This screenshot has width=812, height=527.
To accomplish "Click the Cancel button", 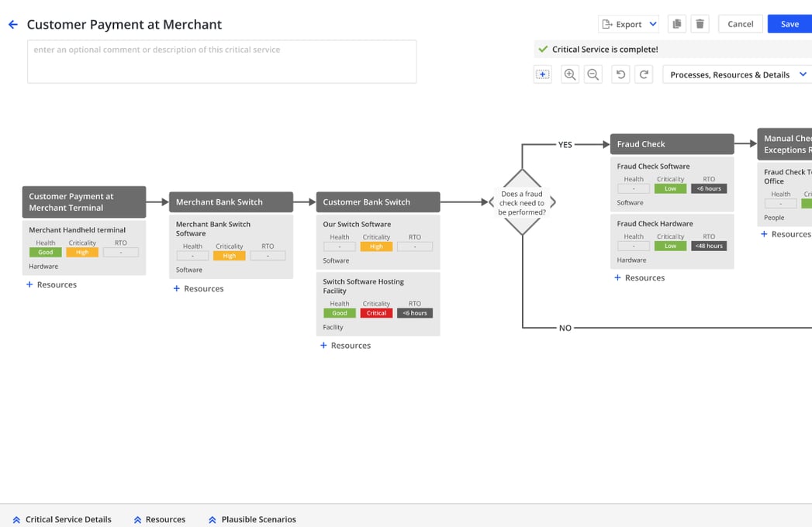I will [x=741, y=24].
